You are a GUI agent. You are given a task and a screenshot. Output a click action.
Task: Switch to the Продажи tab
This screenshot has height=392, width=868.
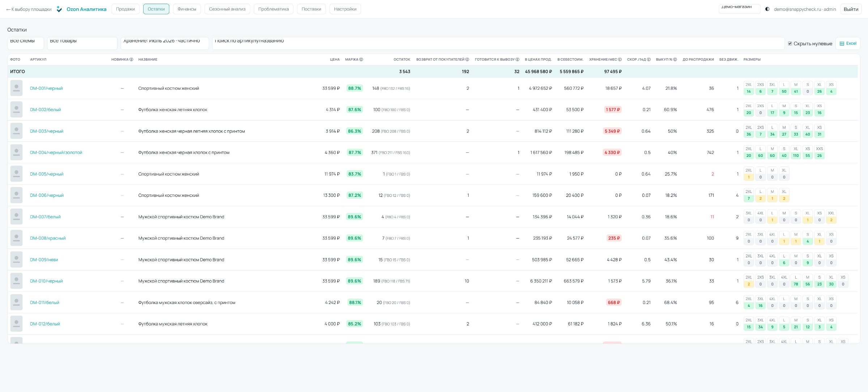[x=125, y=9]
